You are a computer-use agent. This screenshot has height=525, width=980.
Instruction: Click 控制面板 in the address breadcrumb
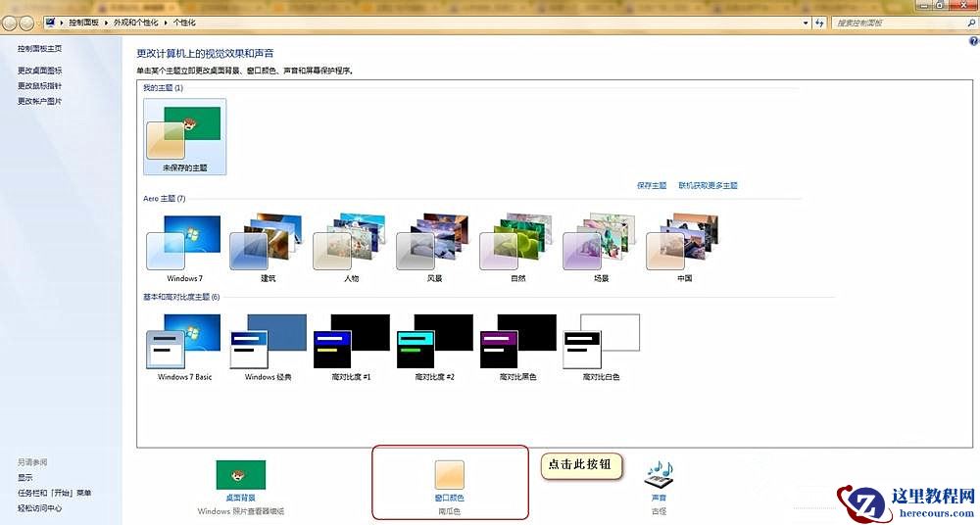click(83, 23)
